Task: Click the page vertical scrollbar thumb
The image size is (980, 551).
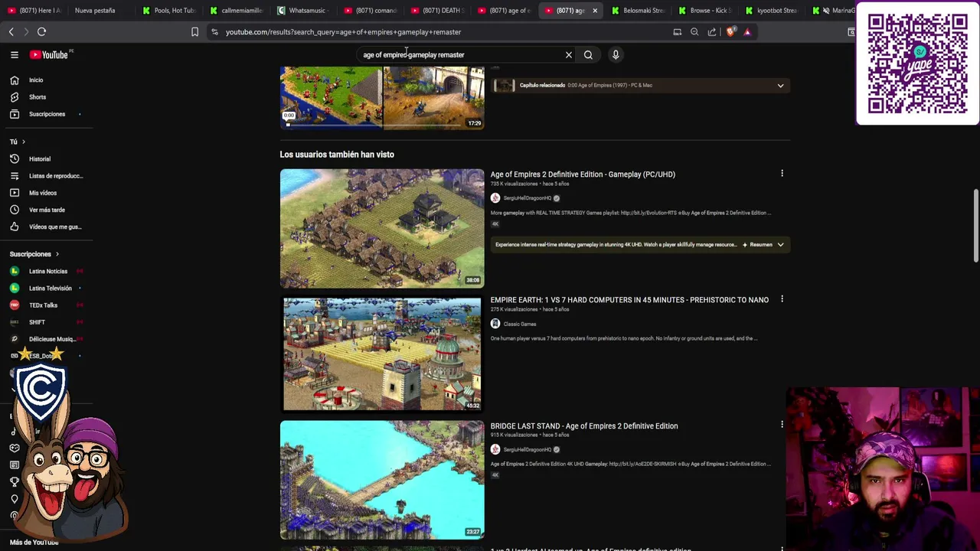Action: tap(975, 226)
